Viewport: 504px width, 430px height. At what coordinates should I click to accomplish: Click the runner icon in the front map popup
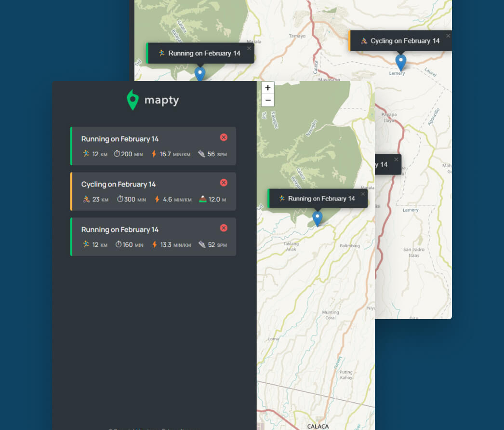click(282, 199)
